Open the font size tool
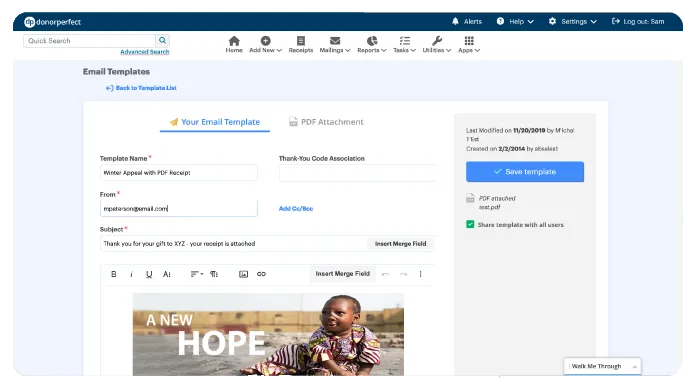Image resolution: width=695 pixels, height=388 pixels. tap(167, 274)
